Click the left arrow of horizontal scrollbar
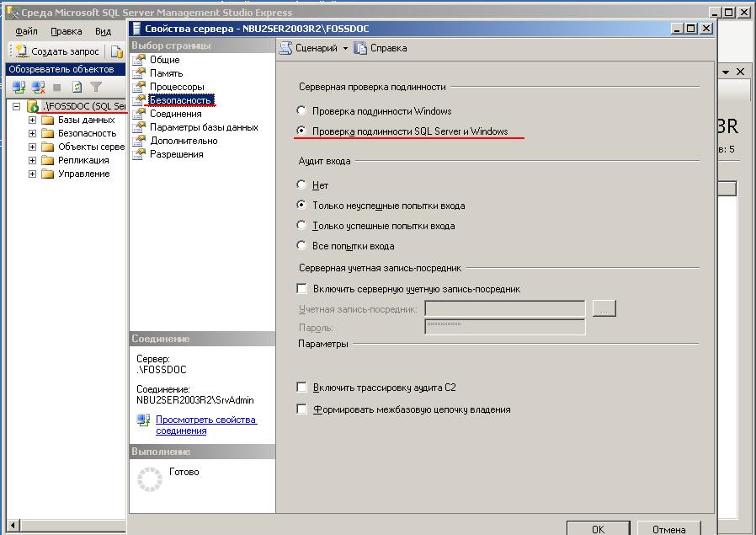 [13, 526]
